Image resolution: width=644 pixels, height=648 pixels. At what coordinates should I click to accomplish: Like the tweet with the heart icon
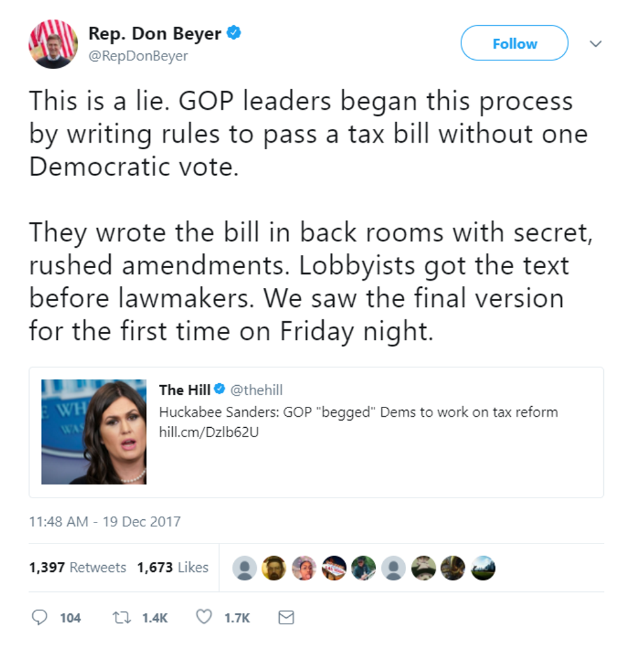204,616
